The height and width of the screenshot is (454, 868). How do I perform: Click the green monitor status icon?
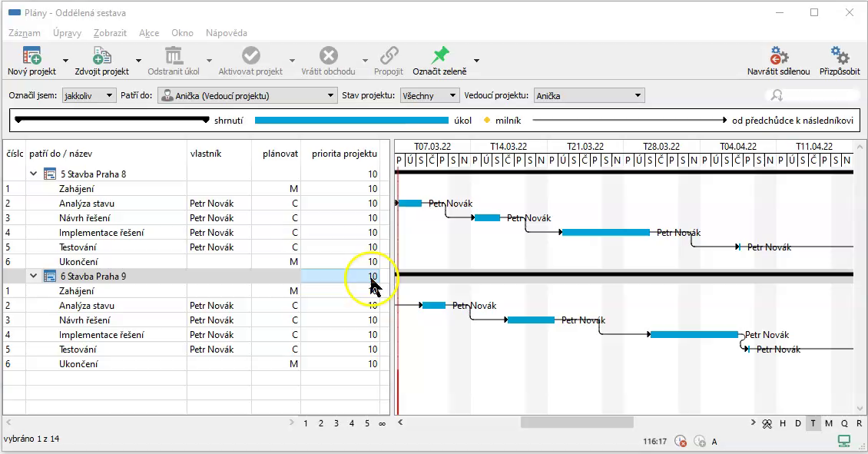point(844,441)
